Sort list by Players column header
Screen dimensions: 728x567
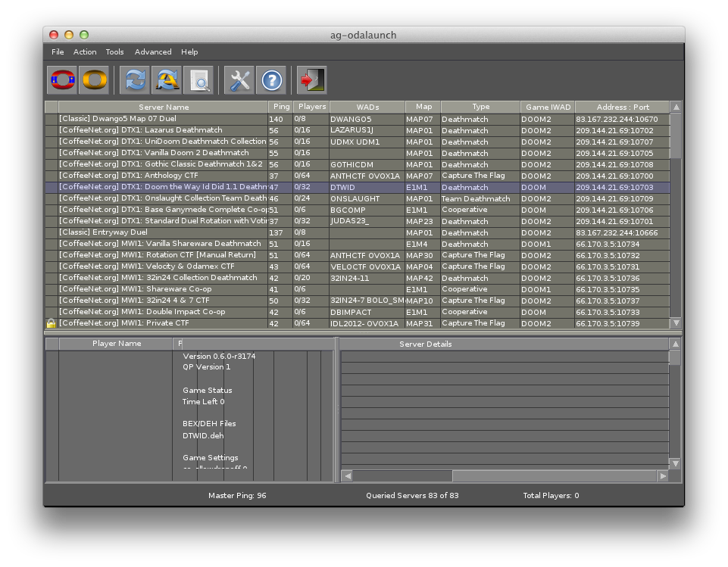311,107
